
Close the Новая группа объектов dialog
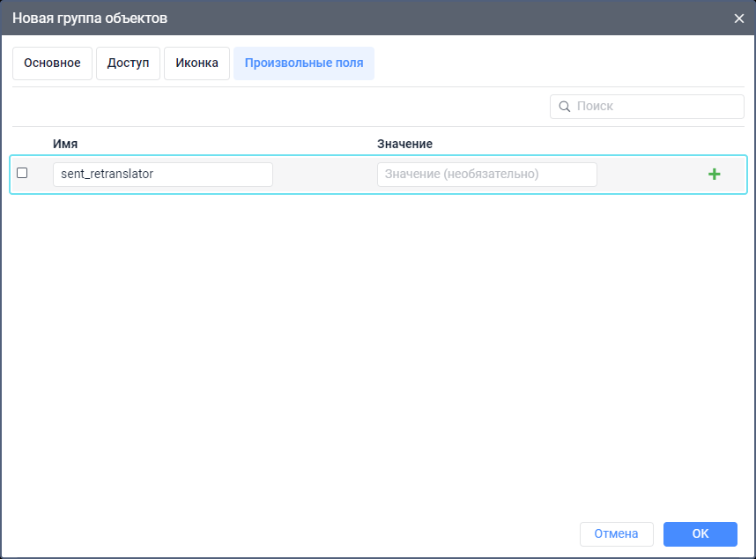pos(739,18)
